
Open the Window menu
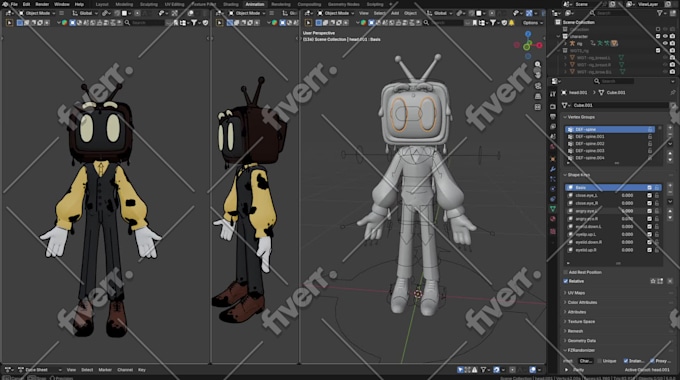click(62, 4)
